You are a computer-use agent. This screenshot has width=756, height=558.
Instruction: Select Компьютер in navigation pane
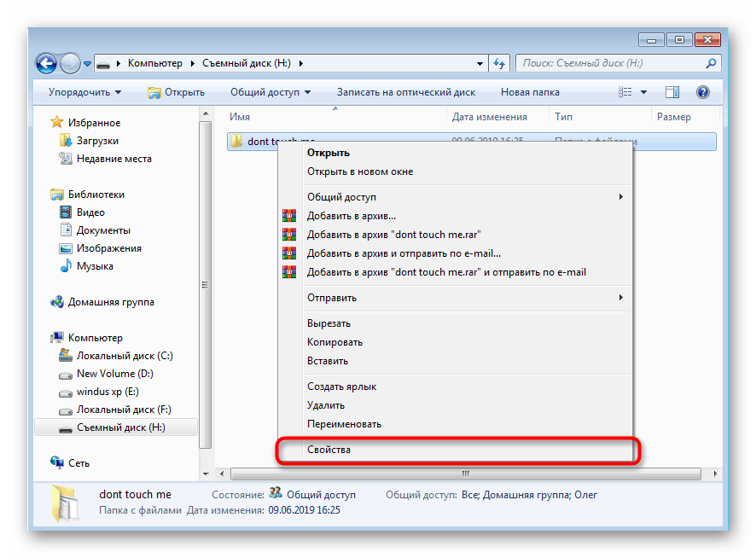click(x=95, y=338)
